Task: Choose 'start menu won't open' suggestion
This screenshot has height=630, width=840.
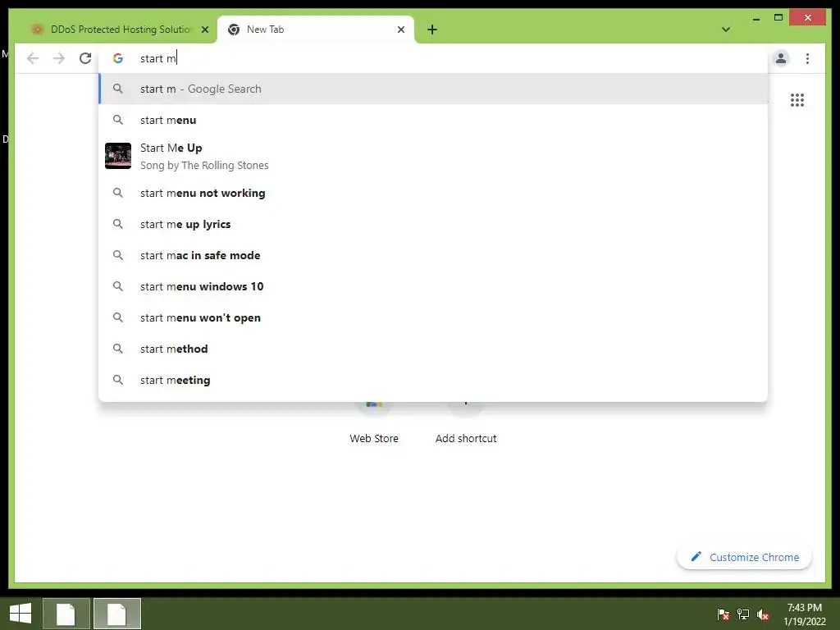Action: tap(433, 317)
